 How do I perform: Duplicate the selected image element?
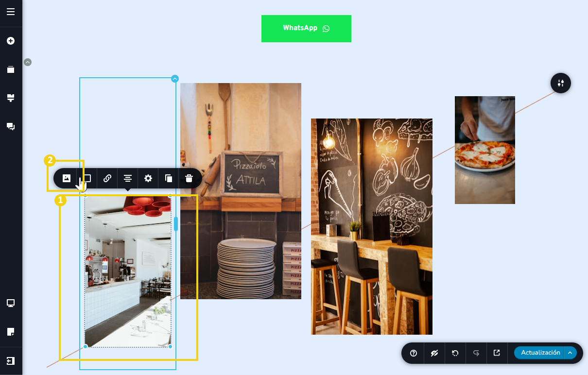[169, 178]
